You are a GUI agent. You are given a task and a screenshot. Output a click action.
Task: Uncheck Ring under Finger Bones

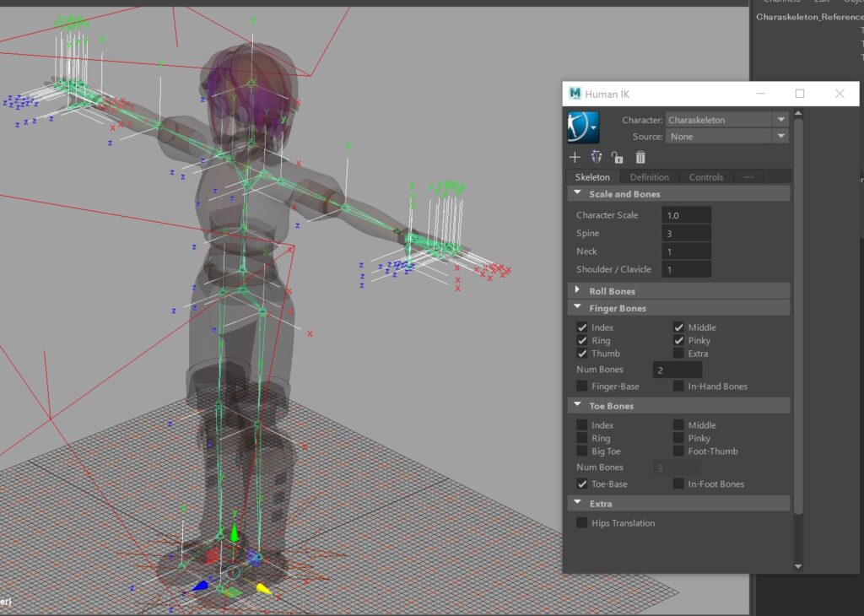(582, 341)
